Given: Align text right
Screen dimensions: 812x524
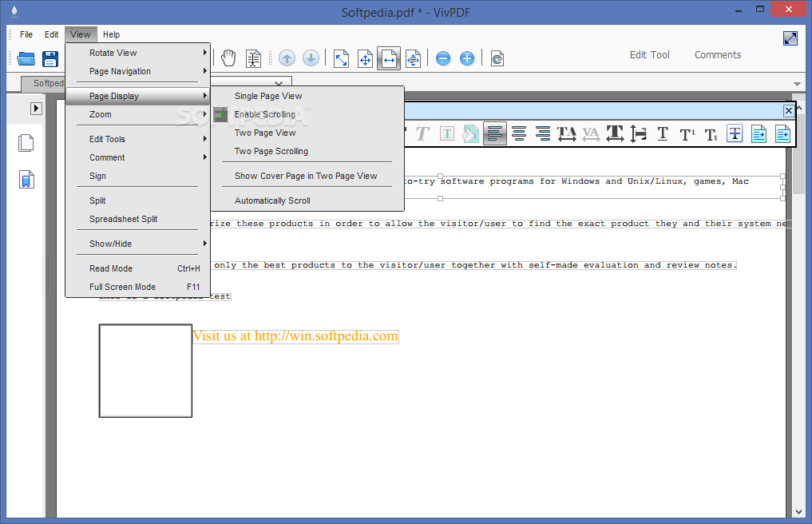Looking at the screenshot, I should point(543,133).
